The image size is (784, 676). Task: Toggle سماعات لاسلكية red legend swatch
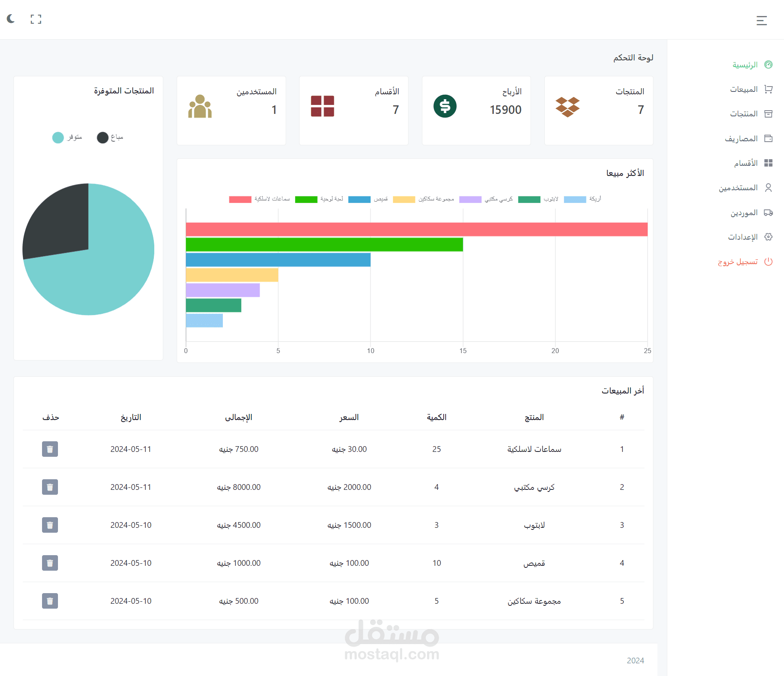[x=240, y=199]
